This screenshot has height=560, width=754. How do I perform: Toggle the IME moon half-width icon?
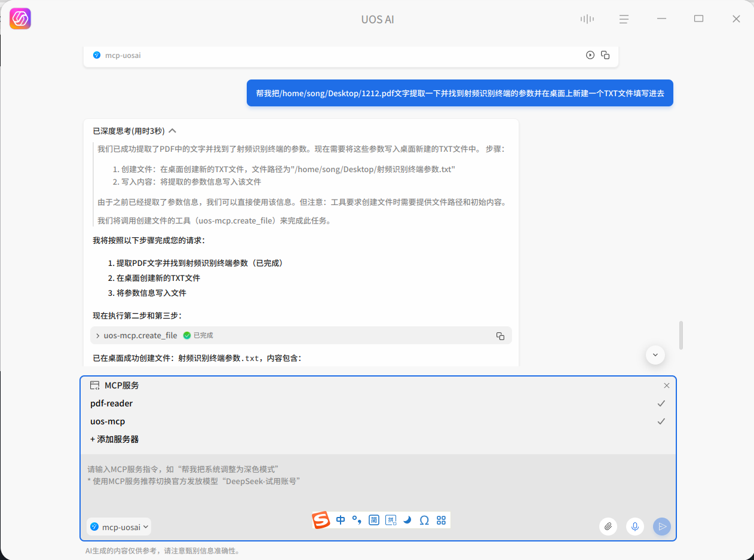(407, 520)
